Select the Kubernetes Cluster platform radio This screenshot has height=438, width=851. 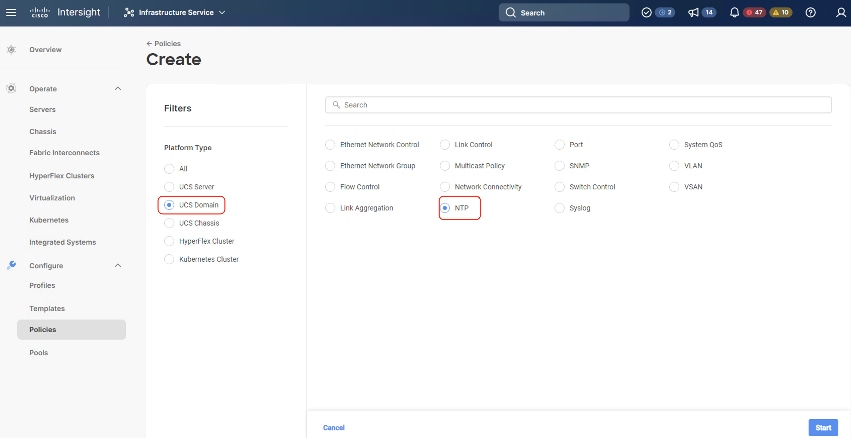tap(169, 259)
